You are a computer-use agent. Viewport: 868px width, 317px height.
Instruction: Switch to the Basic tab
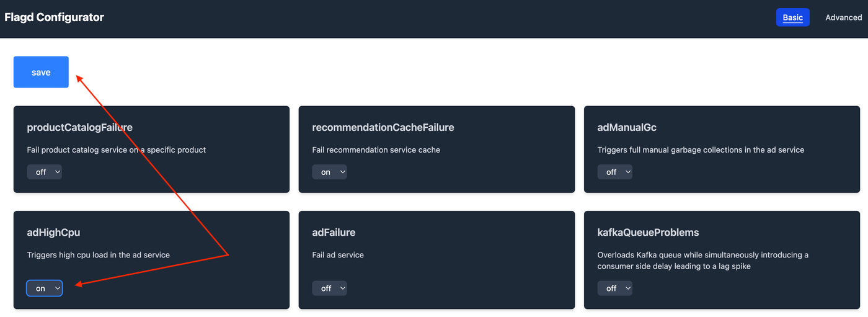[x=792, y=17]
